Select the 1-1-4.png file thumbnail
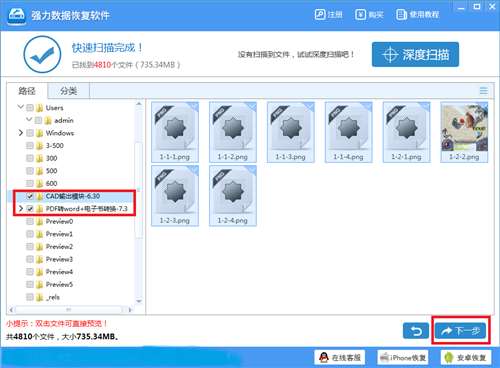 click(349, 132)
